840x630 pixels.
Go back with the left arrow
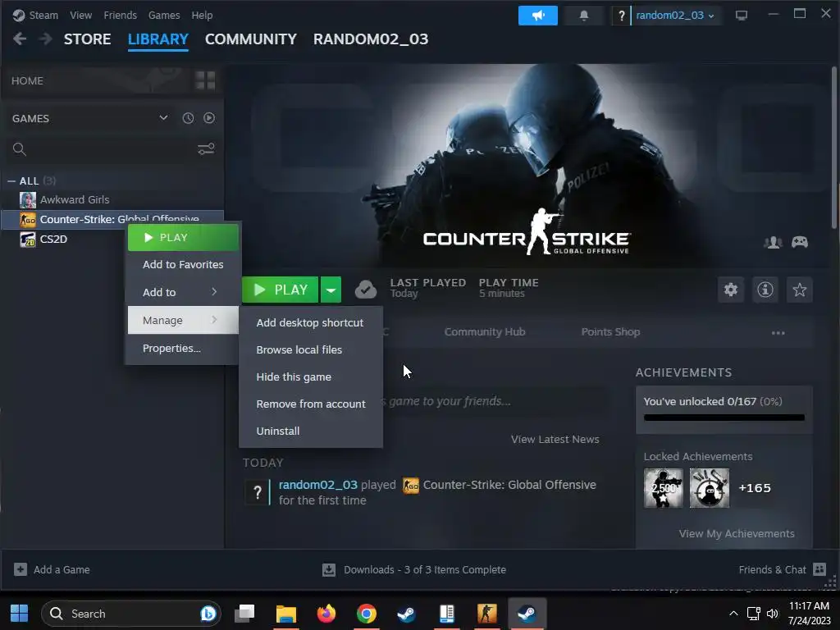[20, 39]
